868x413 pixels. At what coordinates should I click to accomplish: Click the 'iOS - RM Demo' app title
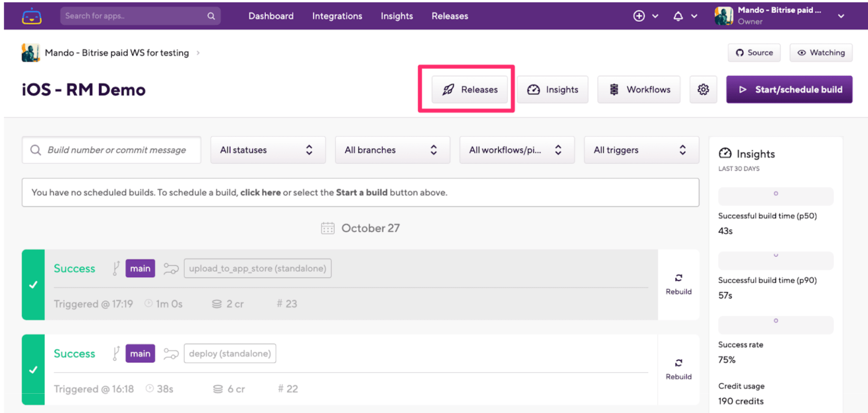click(83, 90)
